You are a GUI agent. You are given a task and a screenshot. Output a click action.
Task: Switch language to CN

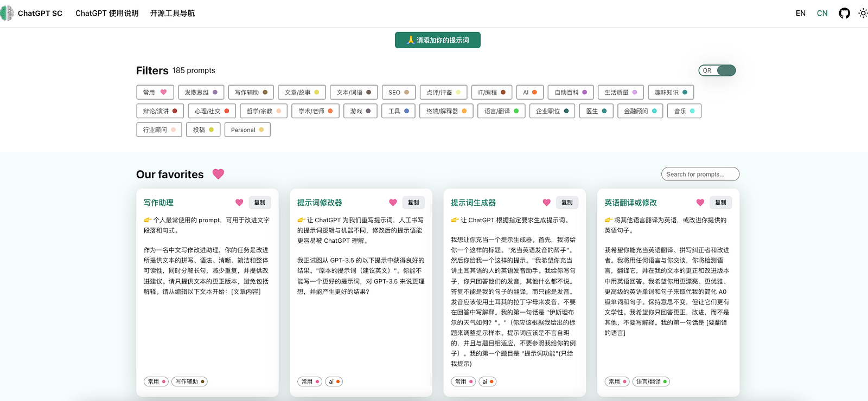pyautogui.click(x=822, y=13)
